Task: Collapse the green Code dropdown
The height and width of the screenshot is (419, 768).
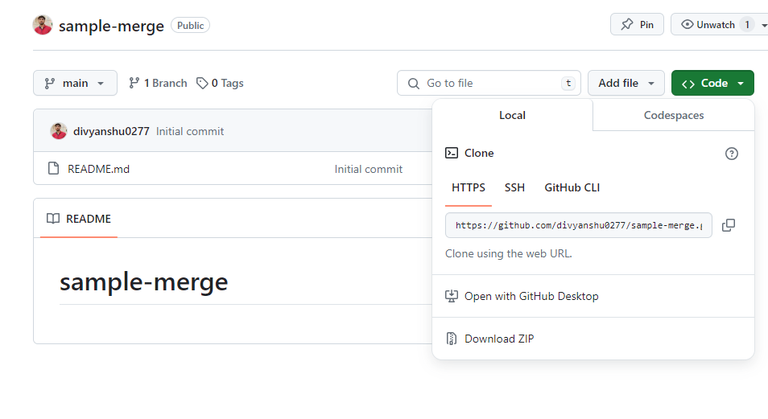Action: [x=712, y=83]
